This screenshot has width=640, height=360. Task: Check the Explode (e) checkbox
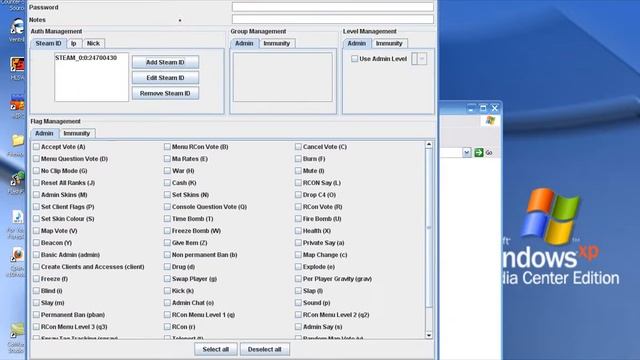[298, 267]
